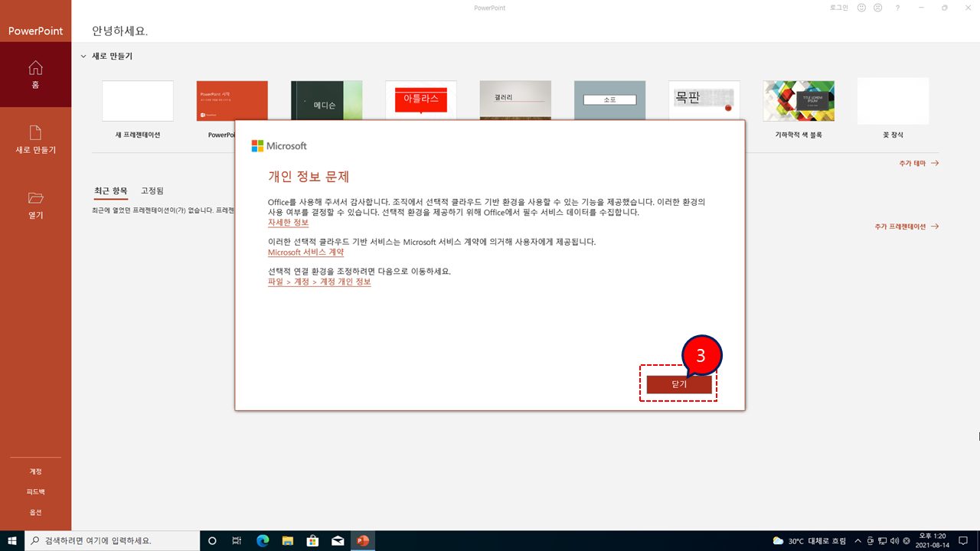Send a frown with the sad face icon
Viewport: 980px width, 551px height.
(877, 8)
